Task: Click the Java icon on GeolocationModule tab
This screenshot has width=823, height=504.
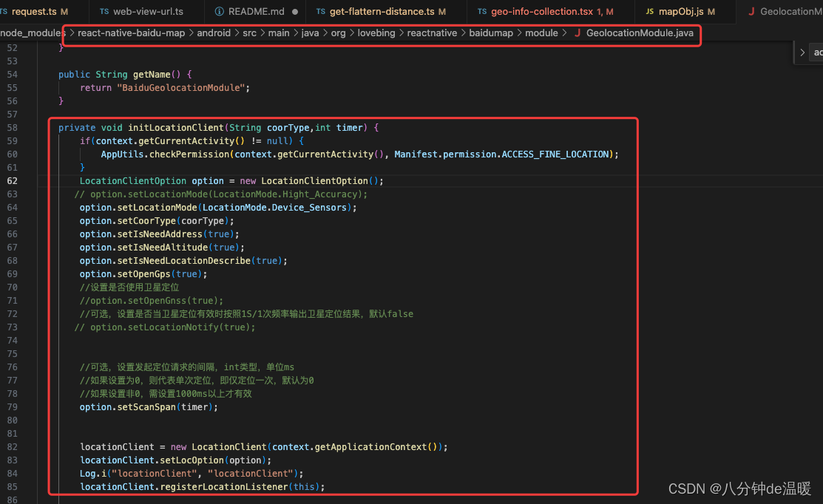Action: (751, 12)
